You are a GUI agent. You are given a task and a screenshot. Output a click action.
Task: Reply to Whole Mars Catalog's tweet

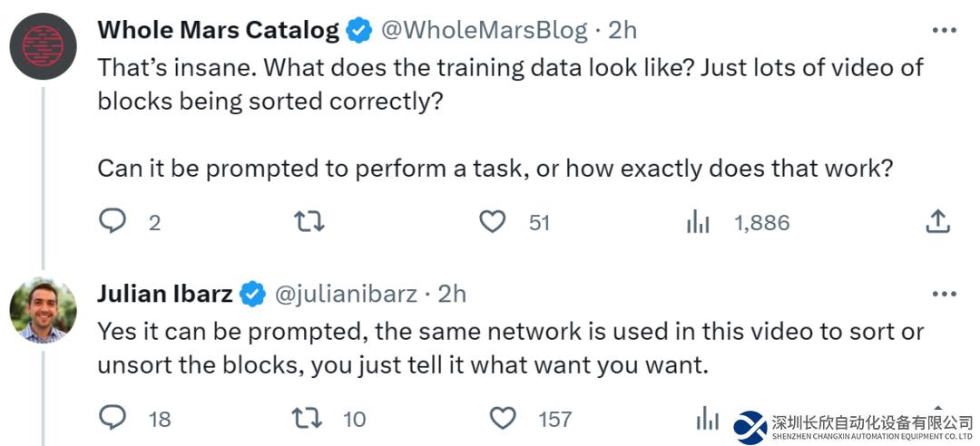(x=113, y=222)
